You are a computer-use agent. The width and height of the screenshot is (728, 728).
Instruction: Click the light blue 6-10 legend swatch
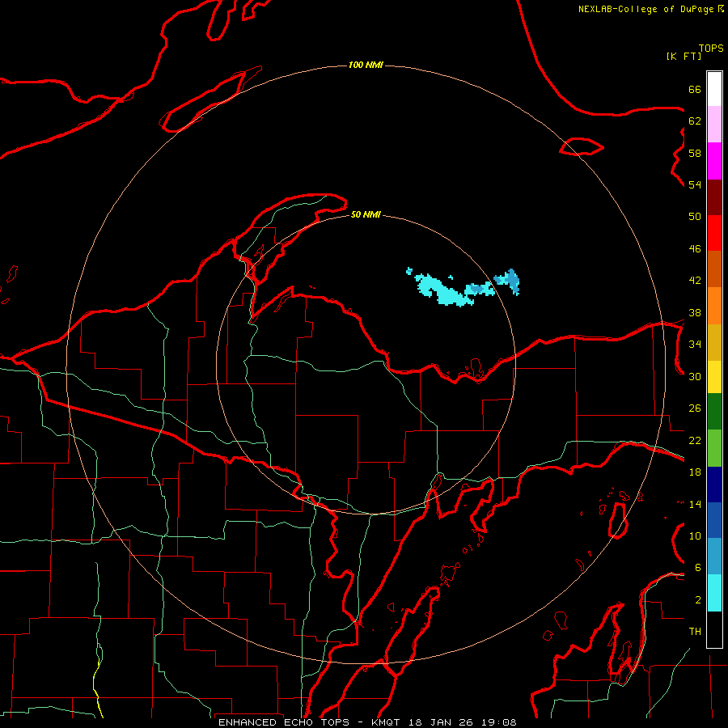pos(714,557)
